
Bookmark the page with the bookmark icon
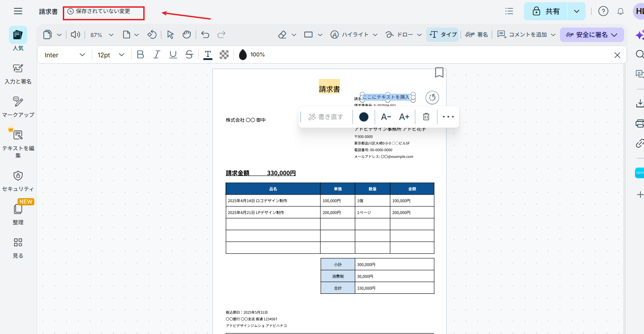point(439,73)
